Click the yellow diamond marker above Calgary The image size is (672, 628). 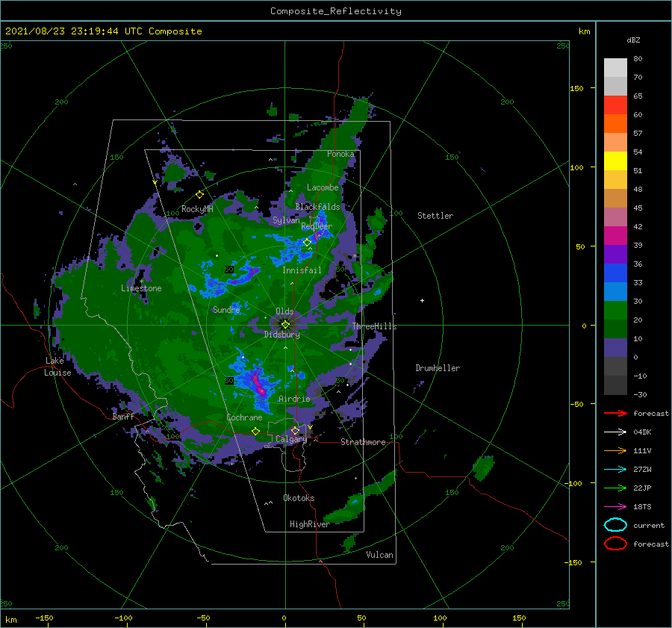coord(295,430)
